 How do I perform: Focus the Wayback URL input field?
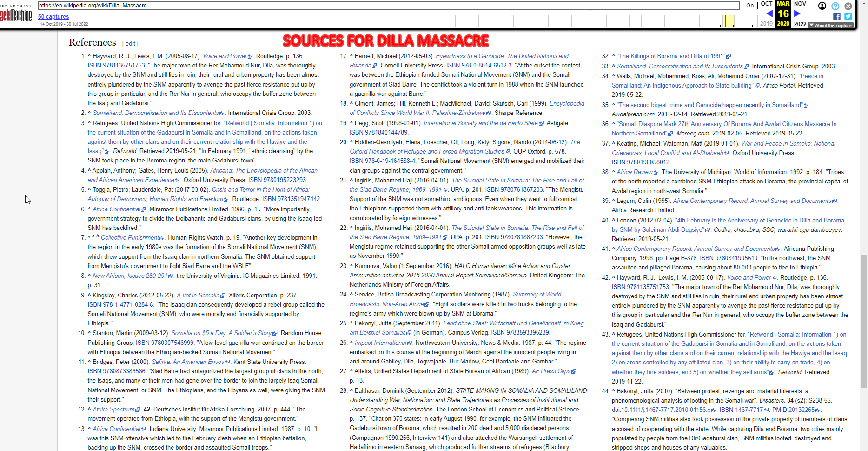coord(388,6)
